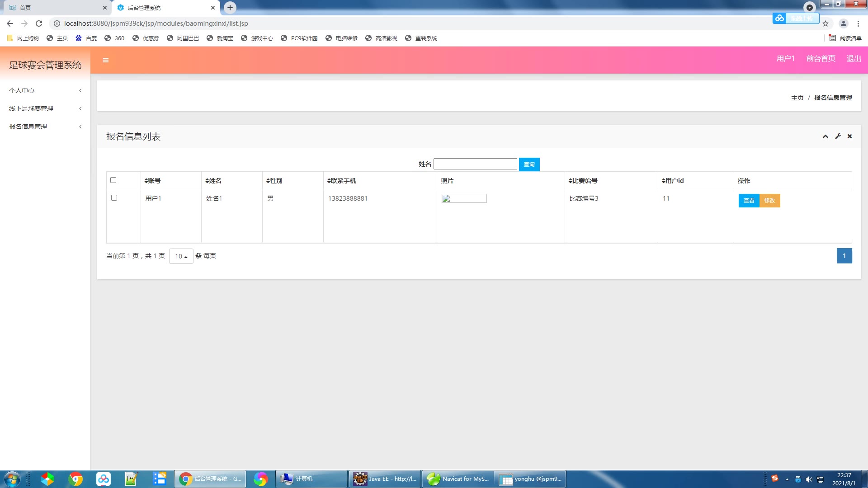Sort the table by the 联系手机 column header
This screenshot has width=868, height=488.
342,181
